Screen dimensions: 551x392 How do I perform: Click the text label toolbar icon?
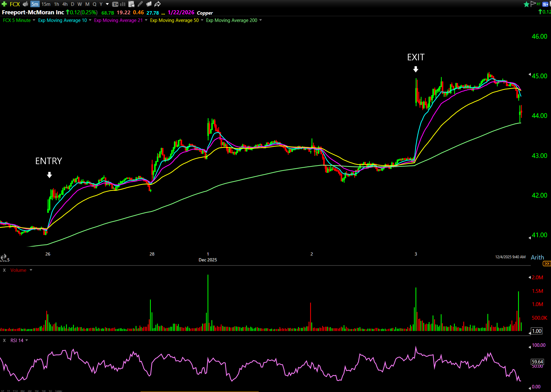point(115,4)
